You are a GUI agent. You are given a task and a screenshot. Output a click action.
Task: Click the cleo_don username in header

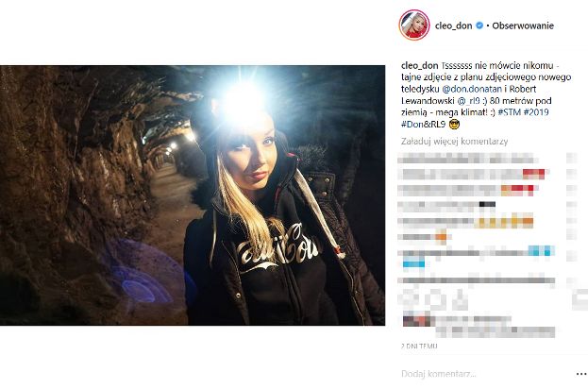[x=453, y=25]
